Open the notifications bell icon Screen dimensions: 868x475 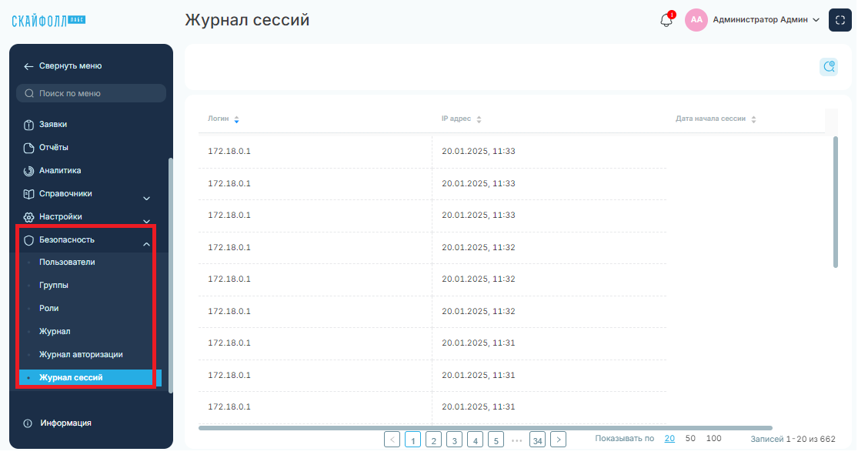pyautogui.click(x=666, y=21)
